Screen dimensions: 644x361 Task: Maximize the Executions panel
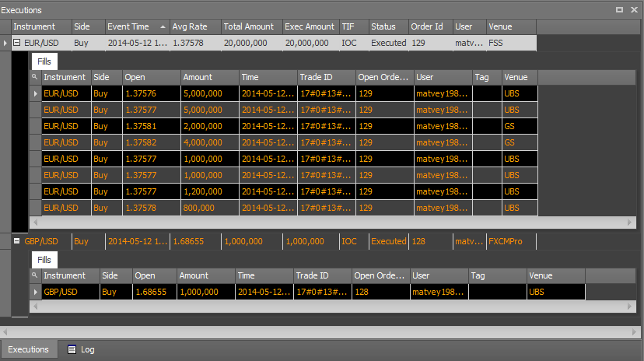(619, 10)
